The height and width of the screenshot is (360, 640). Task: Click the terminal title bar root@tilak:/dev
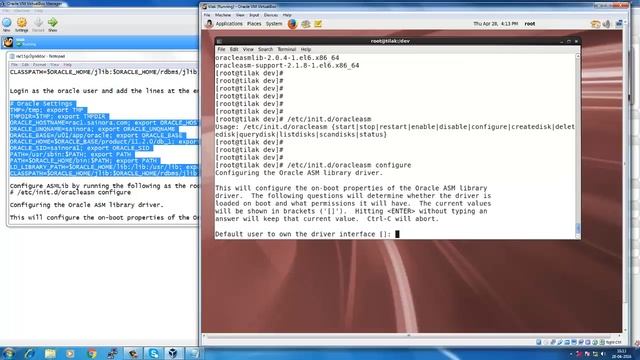(390, 41)
